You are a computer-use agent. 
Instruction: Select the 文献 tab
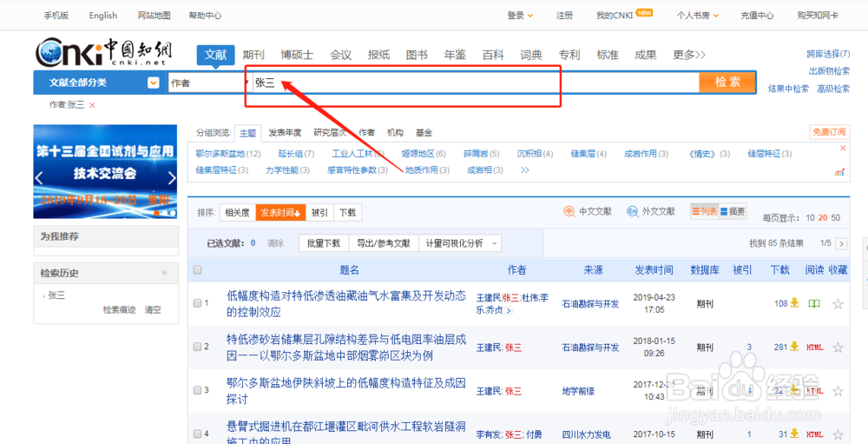216,55
